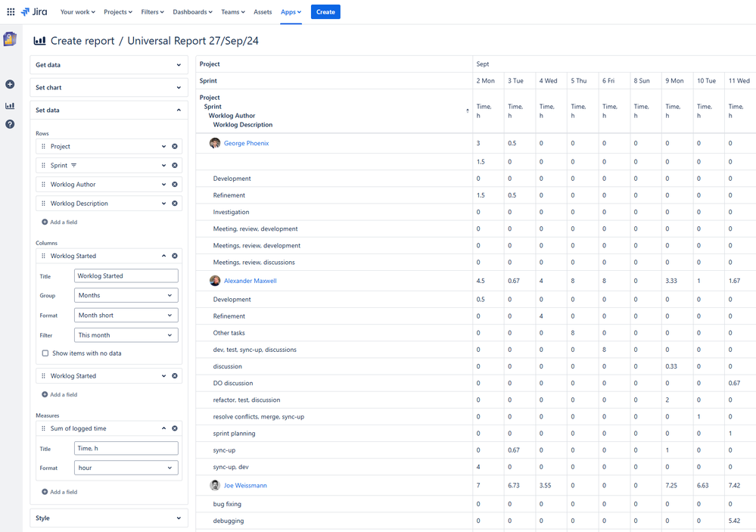Viewport: 756px width, 532px height.
Task: Collapse the Set data section
Action: coord(109,110)
